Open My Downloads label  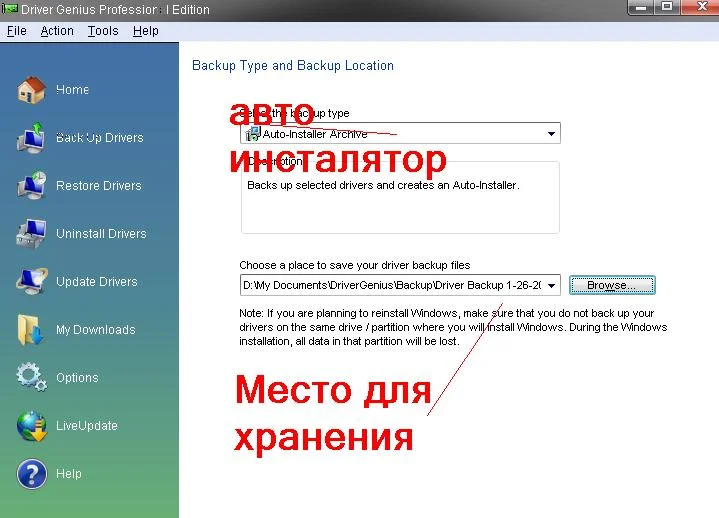click(95, 329)
